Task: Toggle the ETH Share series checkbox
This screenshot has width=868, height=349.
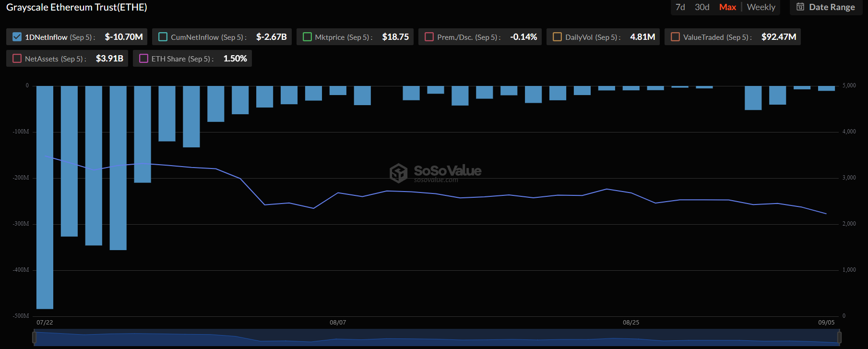Action: click(x=143, y=59)
